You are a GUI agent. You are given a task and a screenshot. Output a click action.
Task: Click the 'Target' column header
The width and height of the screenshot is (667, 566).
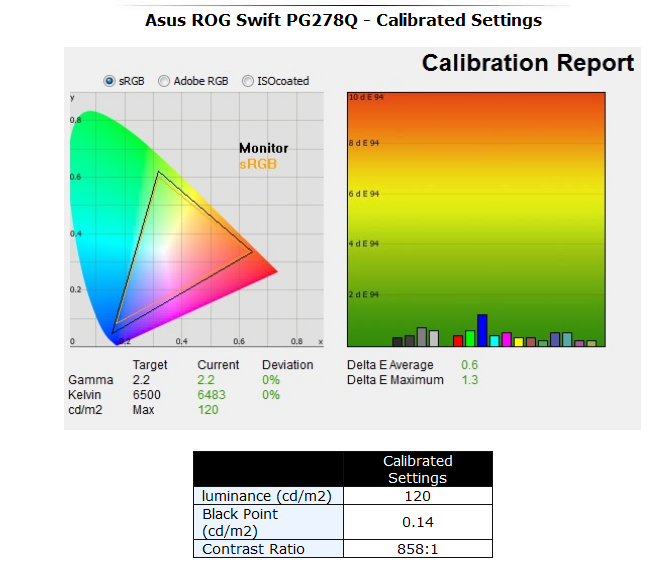[150, 365]
